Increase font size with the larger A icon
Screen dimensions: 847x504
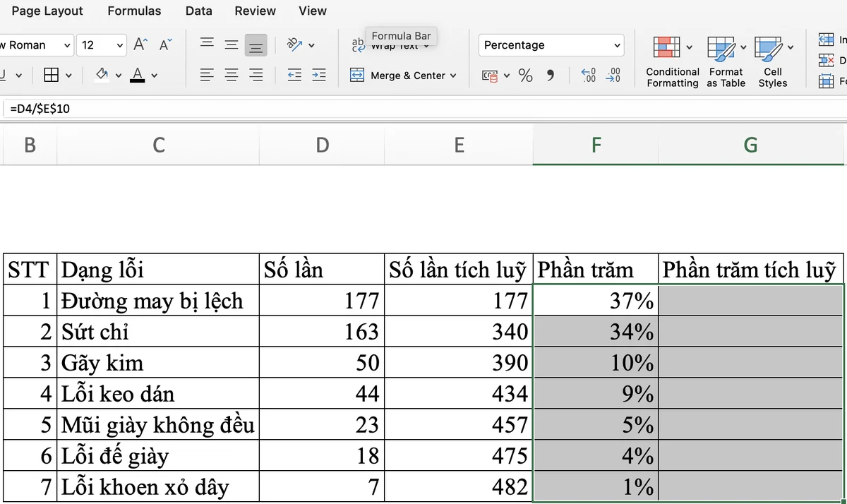(140, 44)
